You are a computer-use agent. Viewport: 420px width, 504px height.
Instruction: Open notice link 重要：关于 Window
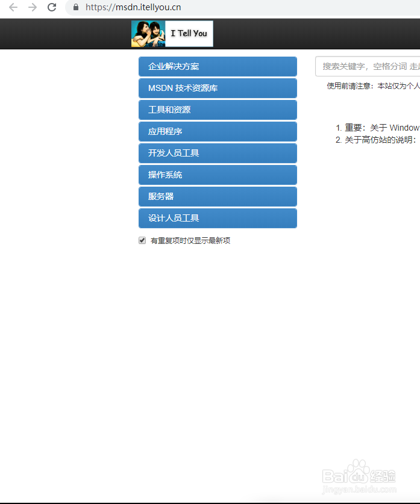coord(382,128)
